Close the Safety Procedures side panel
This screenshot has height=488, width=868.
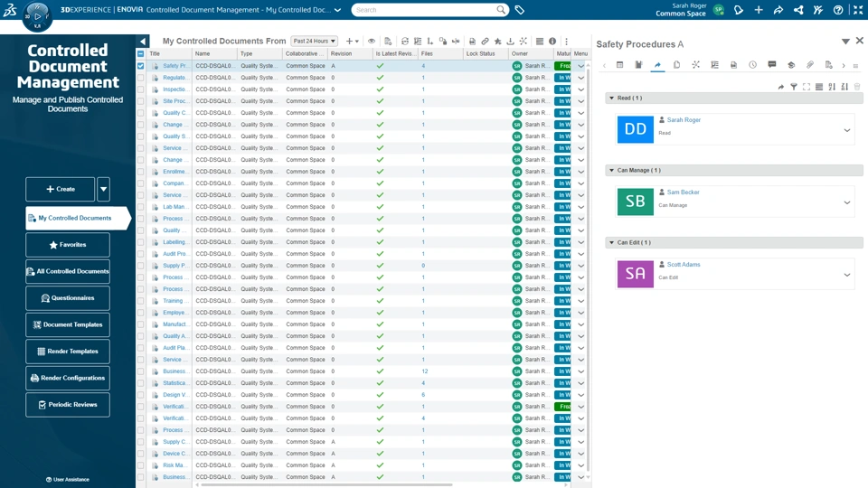860,41
